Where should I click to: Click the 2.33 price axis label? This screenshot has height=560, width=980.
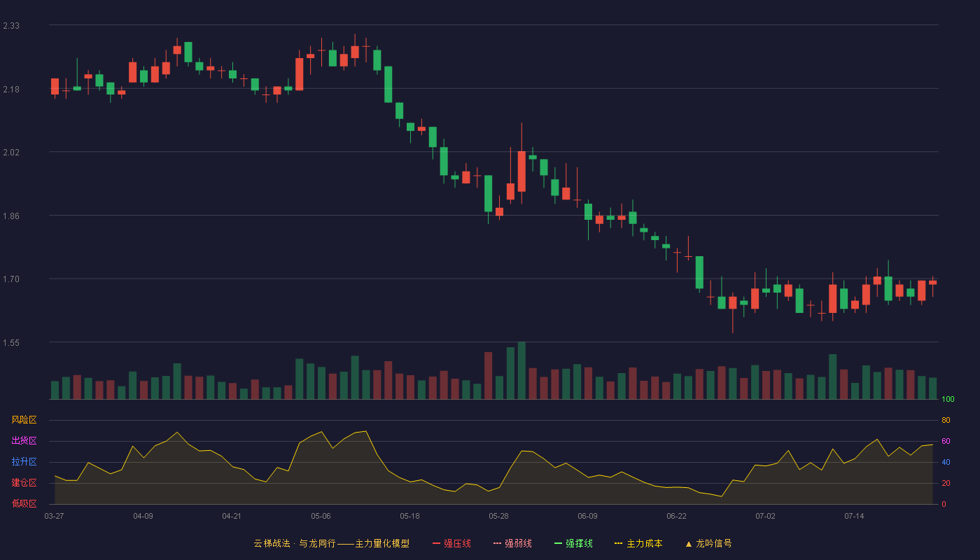tap(11, 26)
